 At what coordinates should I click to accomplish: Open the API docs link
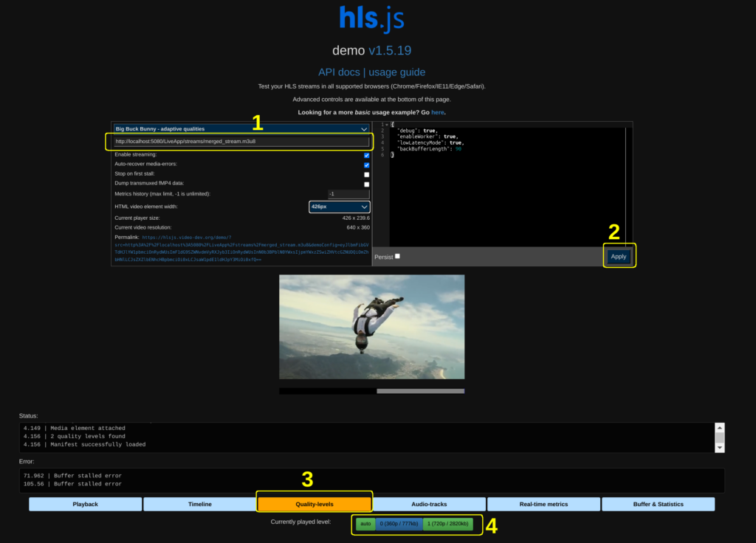click(x=339, y=72)
